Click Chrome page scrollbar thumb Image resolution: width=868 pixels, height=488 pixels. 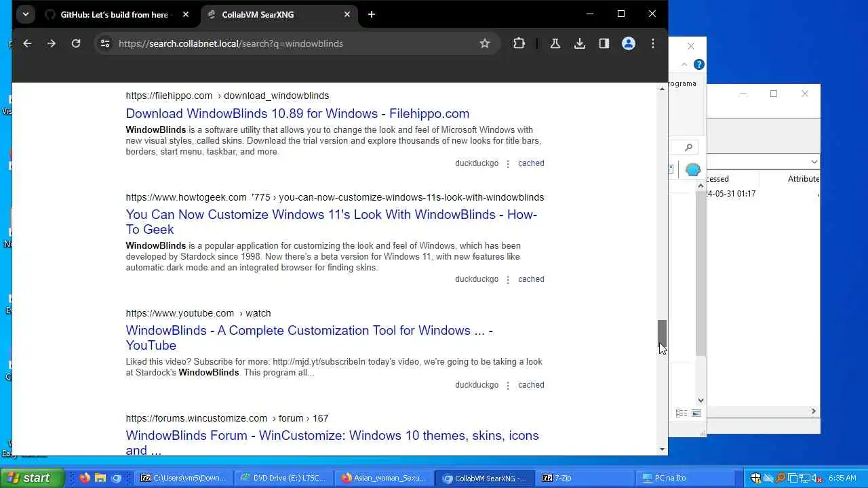pos(663,333)
